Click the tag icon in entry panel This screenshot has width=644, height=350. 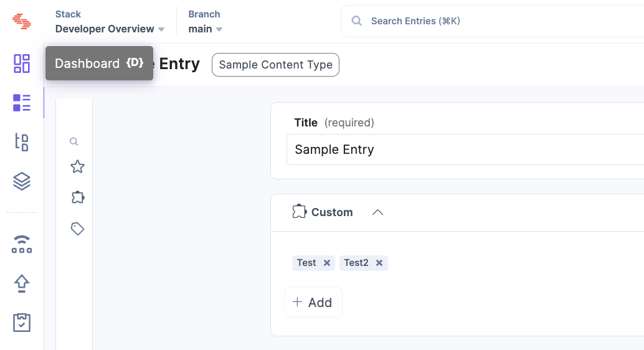click(x=77, y=229)
